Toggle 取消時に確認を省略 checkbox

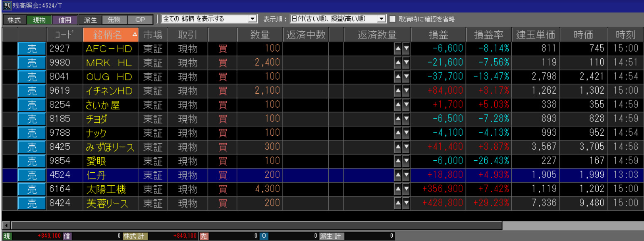(392, 19)
